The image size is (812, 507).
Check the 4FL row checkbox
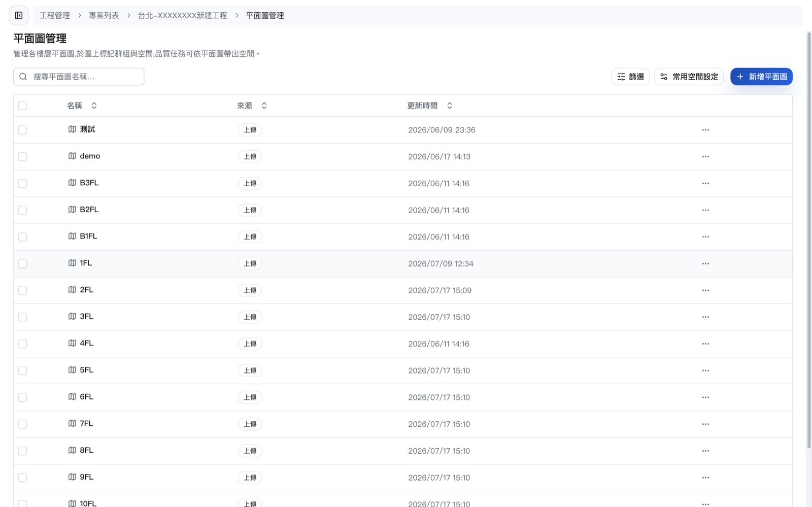pos(22,344)
